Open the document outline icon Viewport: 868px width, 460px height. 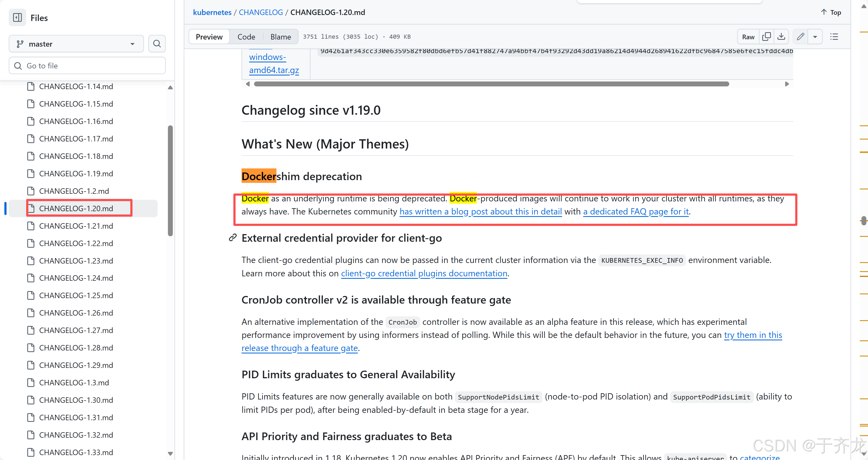[x=834, y=37]
